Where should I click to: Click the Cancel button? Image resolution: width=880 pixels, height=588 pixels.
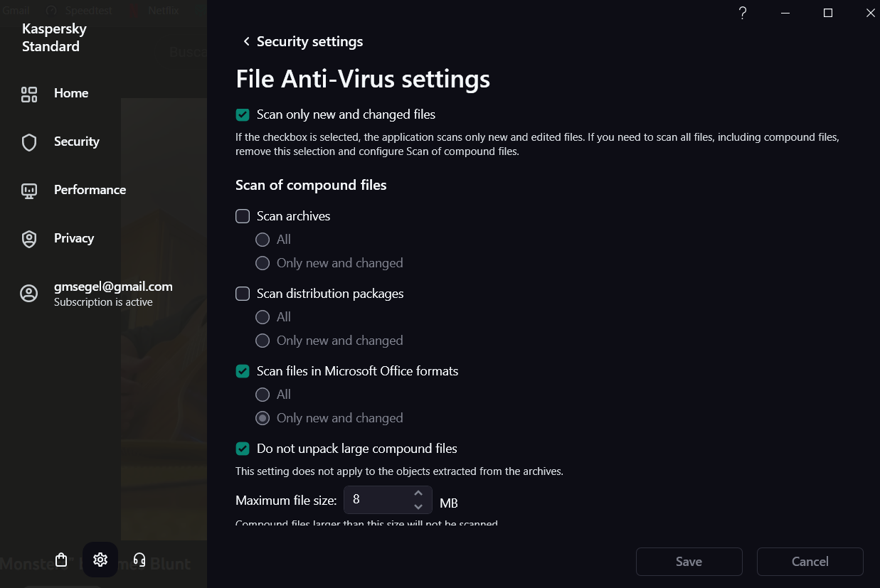pos(810,562)
